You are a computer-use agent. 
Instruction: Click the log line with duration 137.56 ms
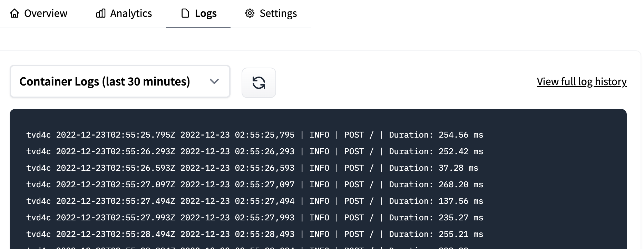pos(254,201)
